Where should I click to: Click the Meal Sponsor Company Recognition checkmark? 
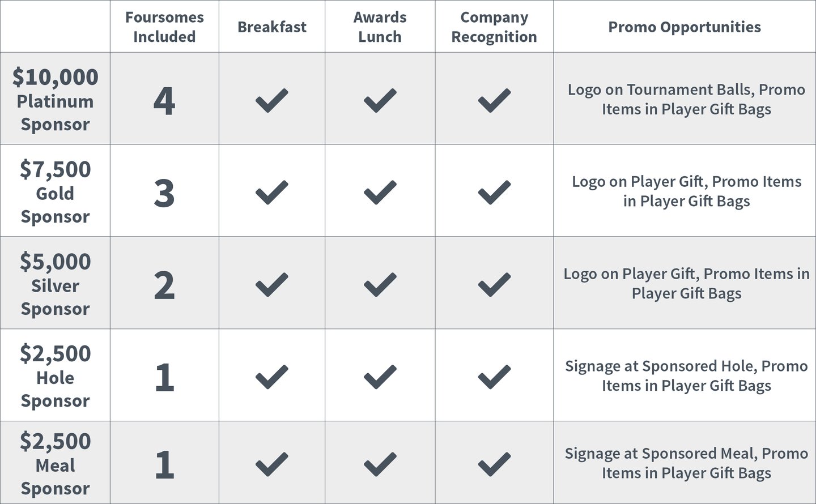(x=494, y=464)
